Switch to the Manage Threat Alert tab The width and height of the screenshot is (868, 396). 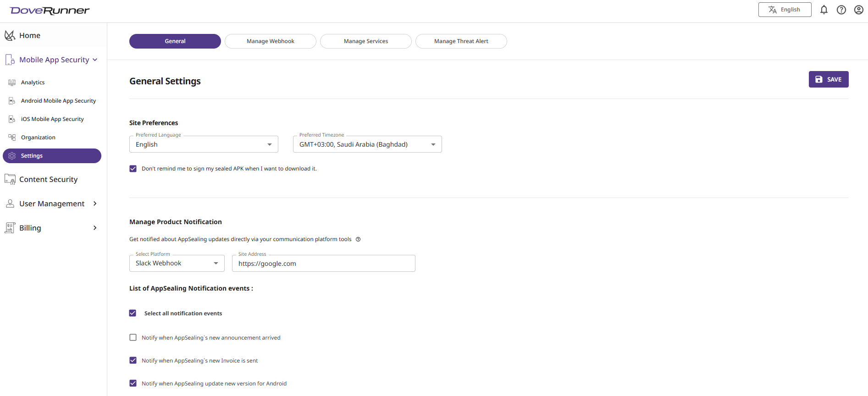(x=461, y=41)
